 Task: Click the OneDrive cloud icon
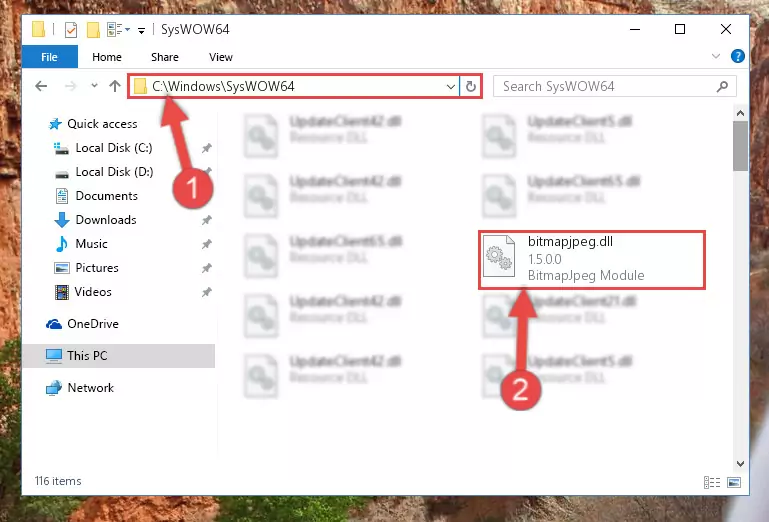(x=54, y=324)
